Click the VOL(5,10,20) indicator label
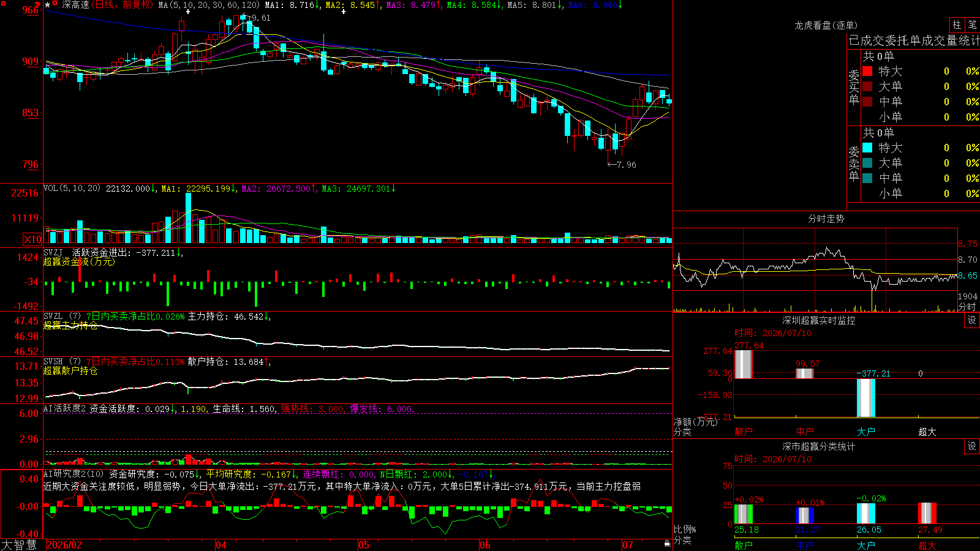Image resolution: width=980 pixels, height=551 pixels. [x=72, y=189]
